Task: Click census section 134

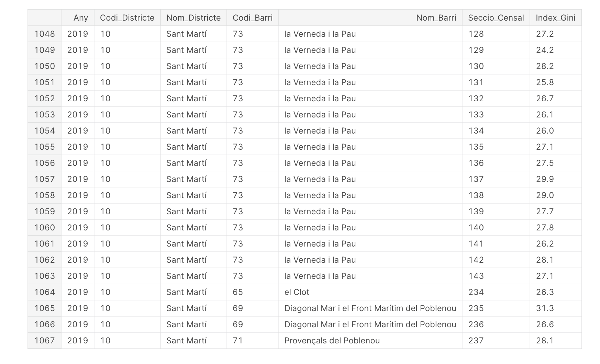Action: [x=476, y=131]
